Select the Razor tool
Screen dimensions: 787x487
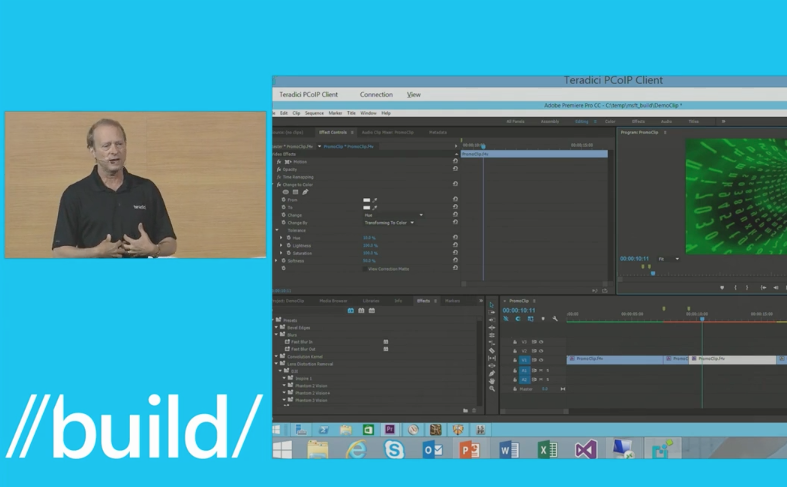tap(492, 350)
